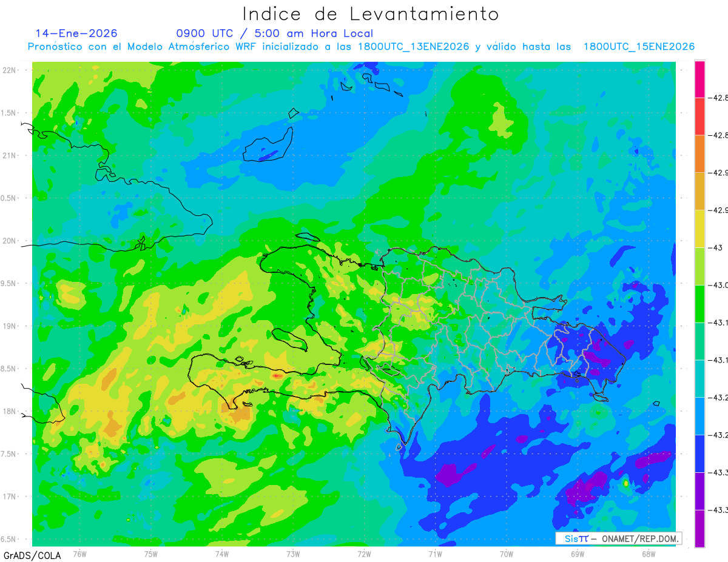Click the "71W" longitude label
Viewport: 728px width, 562px height.
[x=435, y=554]
